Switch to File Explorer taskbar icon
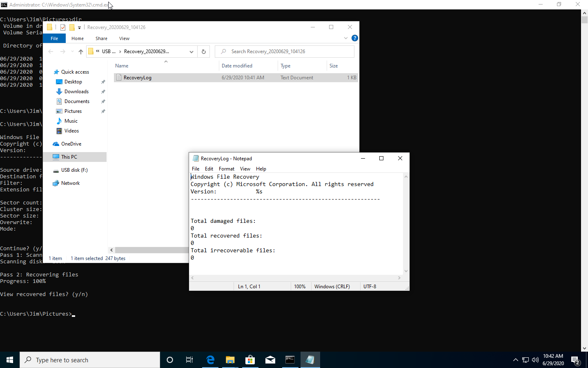 coord(230,360)
